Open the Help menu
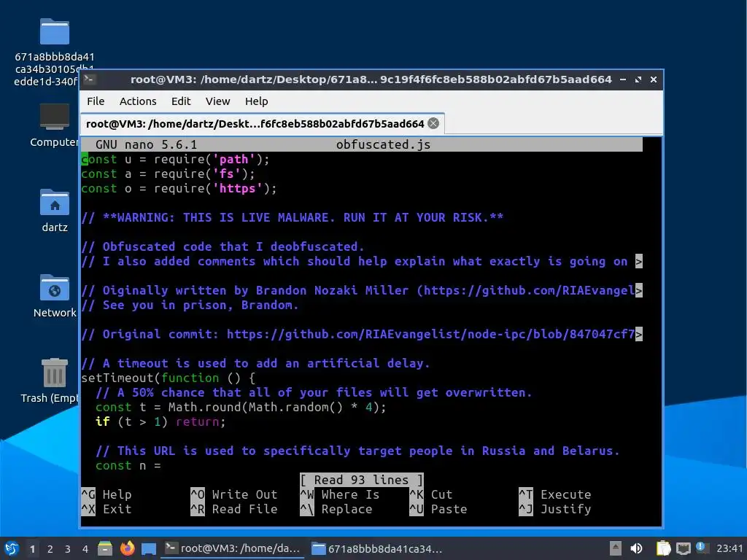The image size is (747, 560). (x=256, y=101)
